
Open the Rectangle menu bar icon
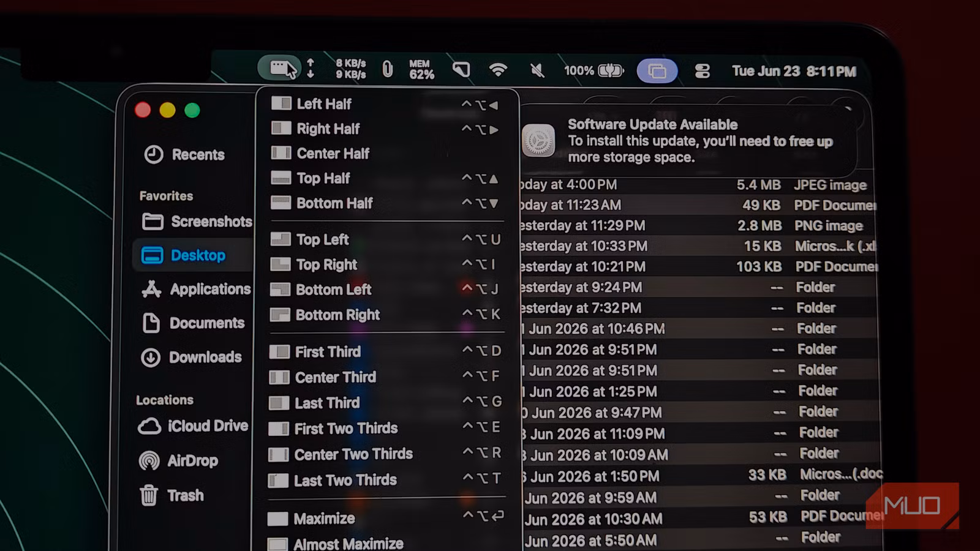(x=279, y=68)
